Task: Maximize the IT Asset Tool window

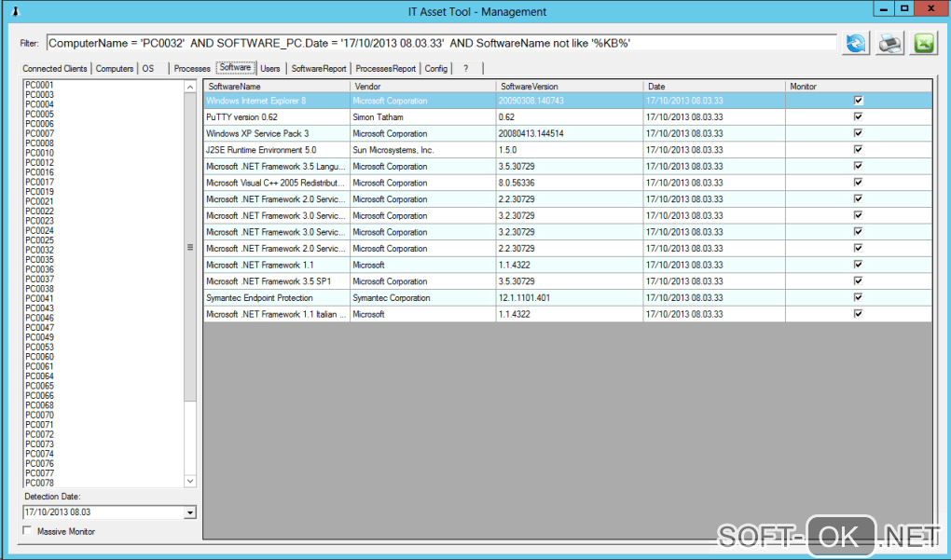Action: pyautogui.click(x=904, y=8)
